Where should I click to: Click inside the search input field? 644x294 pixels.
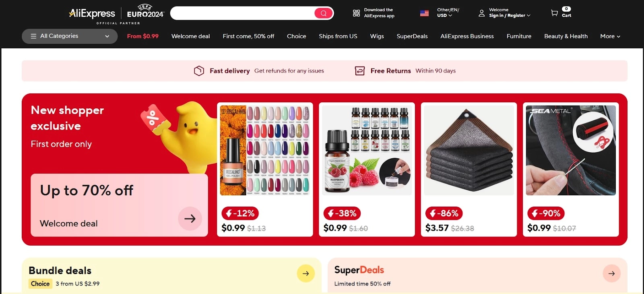[x=242, y=13]
